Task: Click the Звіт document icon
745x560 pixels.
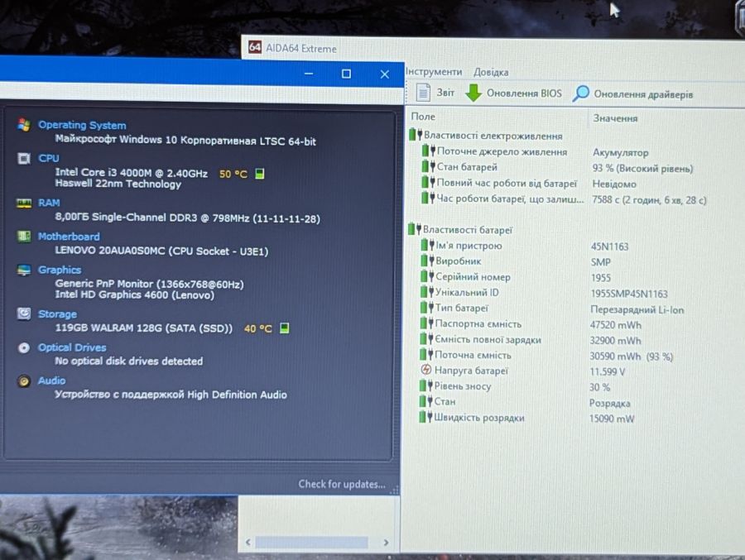Action: point(423,92)
